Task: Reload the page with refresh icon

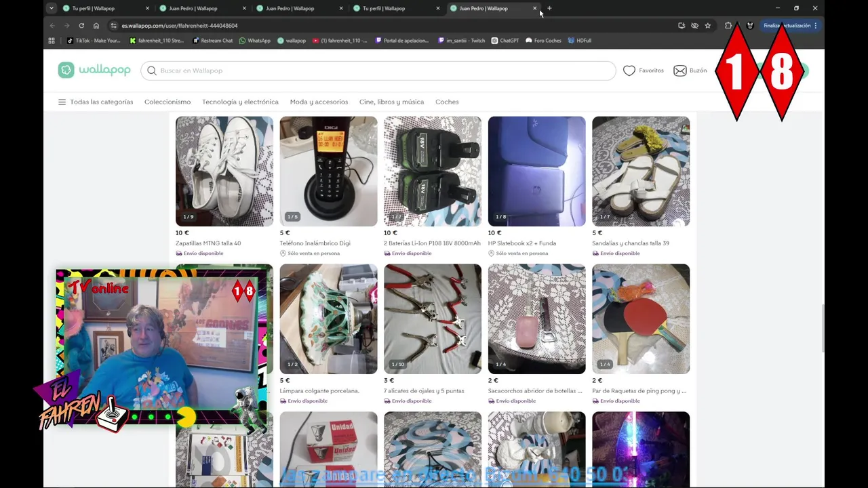Action: pyautogui.click(x=81, y=26)
